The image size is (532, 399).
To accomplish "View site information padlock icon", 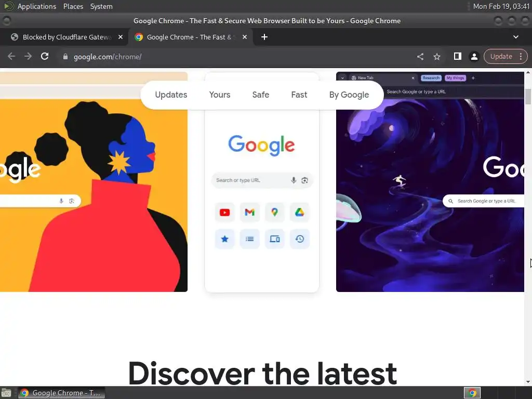I will 65,57.
